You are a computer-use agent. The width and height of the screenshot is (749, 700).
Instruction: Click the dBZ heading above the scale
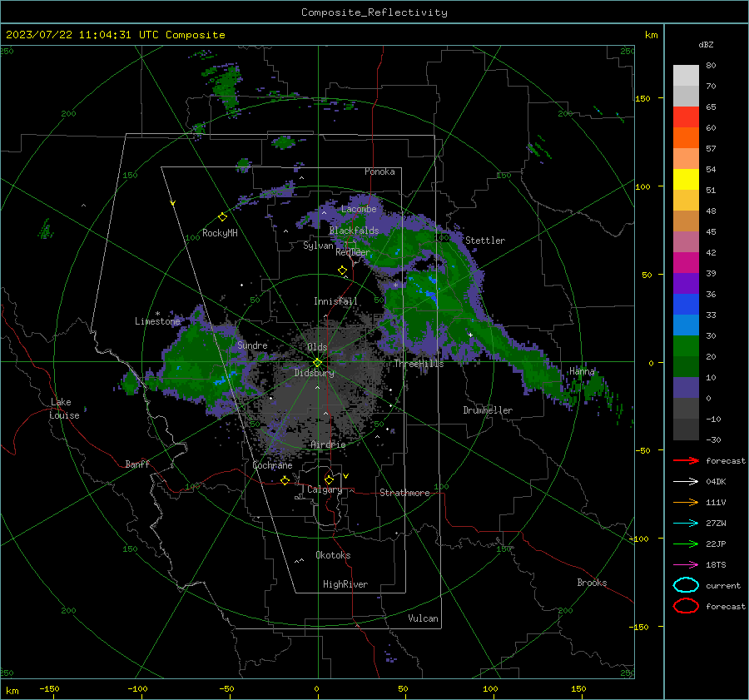point(706,45)
